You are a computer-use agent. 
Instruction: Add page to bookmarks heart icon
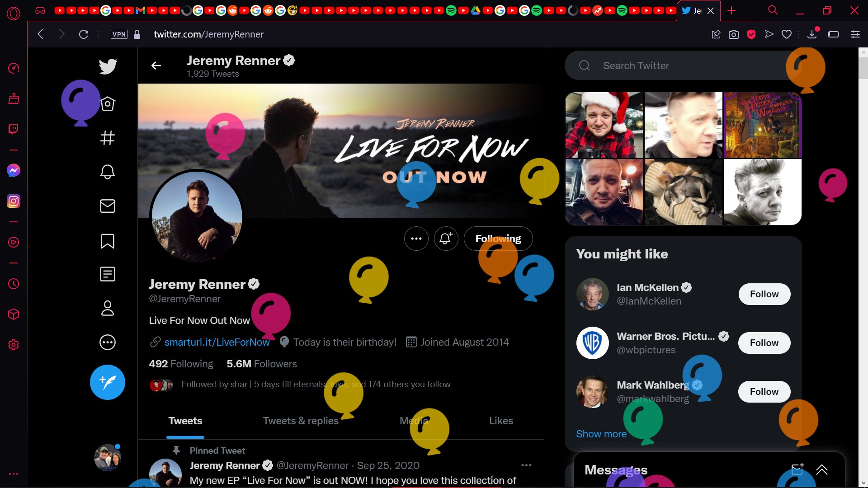(787, 34)
